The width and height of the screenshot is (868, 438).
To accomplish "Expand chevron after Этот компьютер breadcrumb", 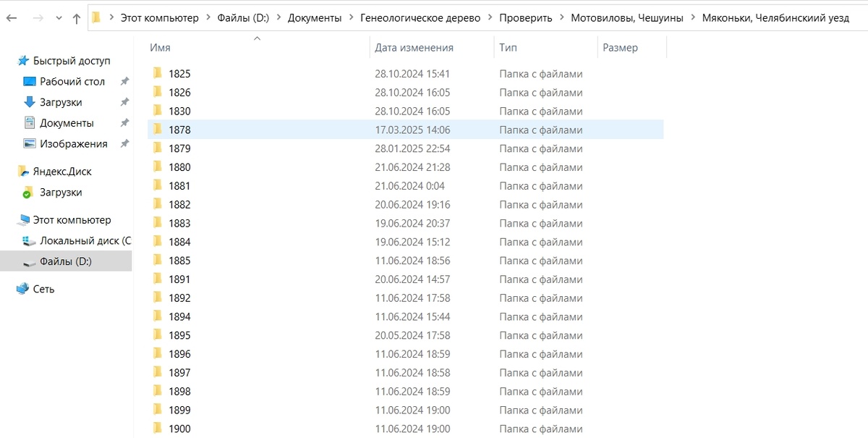I will tap(208, 18).
